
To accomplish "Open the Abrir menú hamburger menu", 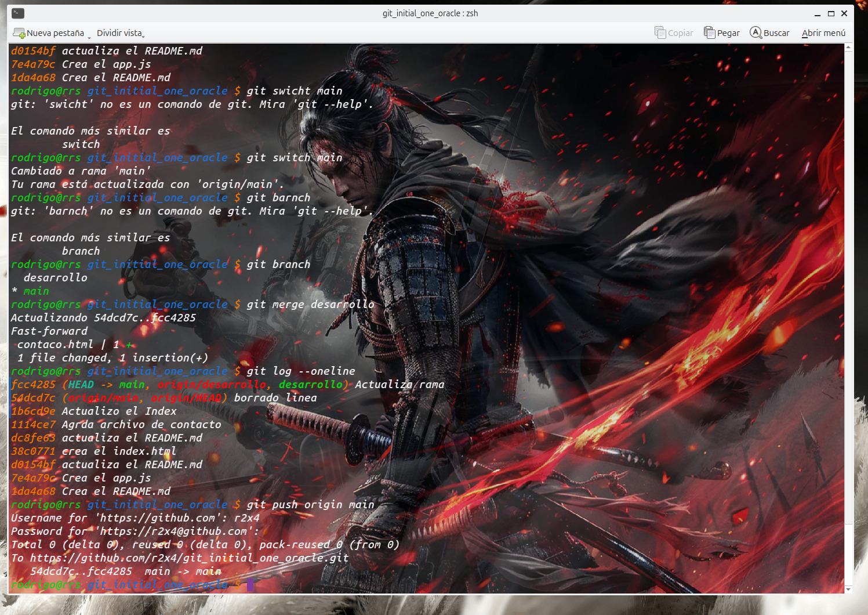I will tap(823, 33).
